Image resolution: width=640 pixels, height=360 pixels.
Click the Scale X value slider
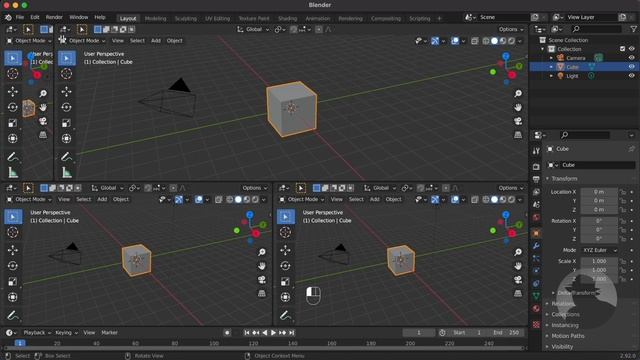tap(599, 261)
